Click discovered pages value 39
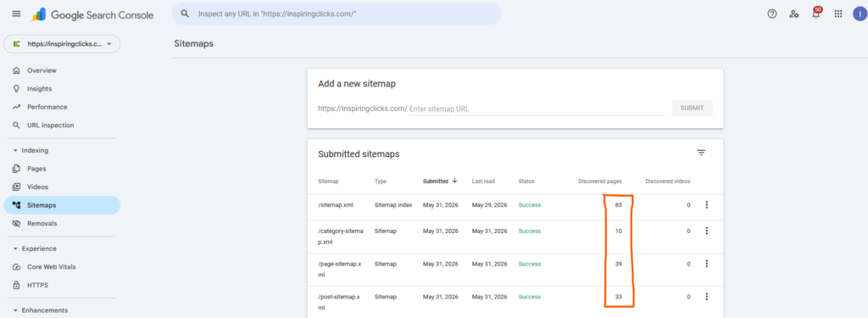 [618, 264]
